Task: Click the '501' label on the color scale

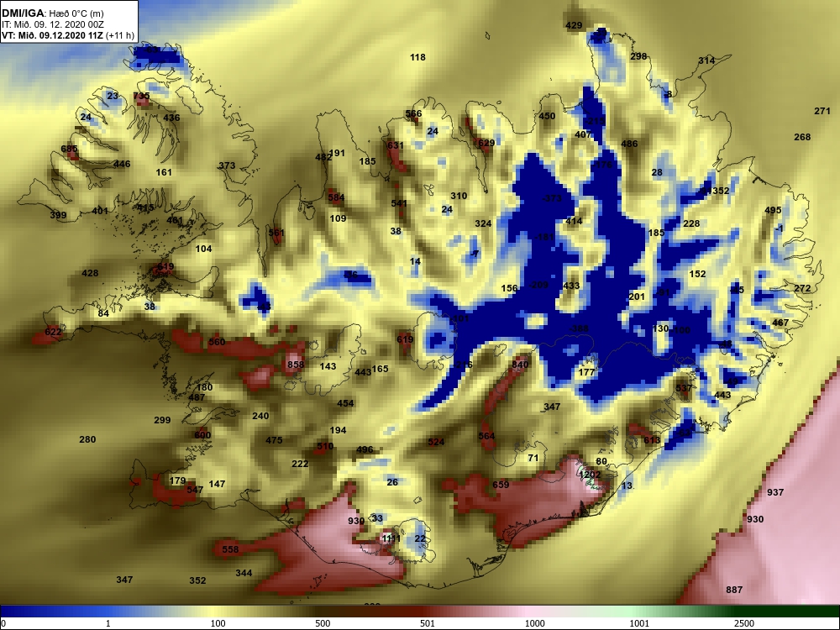Action: click(428, 623)
